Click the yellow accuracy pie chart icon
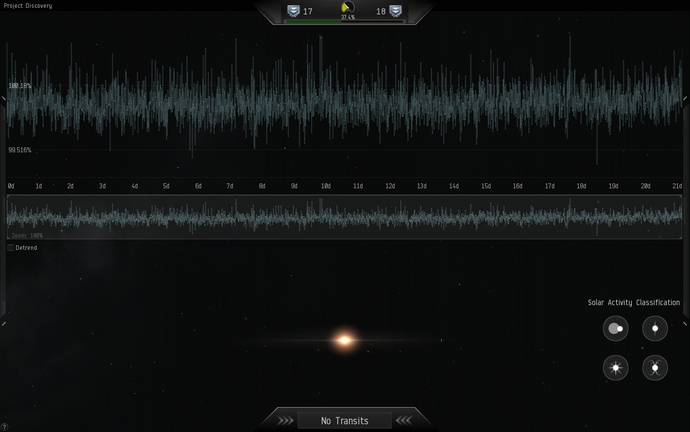The image size is (690, 432). click(x=348, y=7)
